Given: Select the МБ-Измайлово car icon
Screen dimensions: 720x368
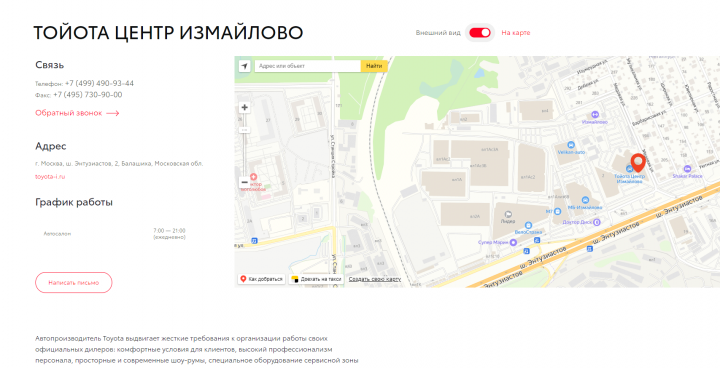Looking at the screenshot, I should pyautogui.click(x=585, y=200).
